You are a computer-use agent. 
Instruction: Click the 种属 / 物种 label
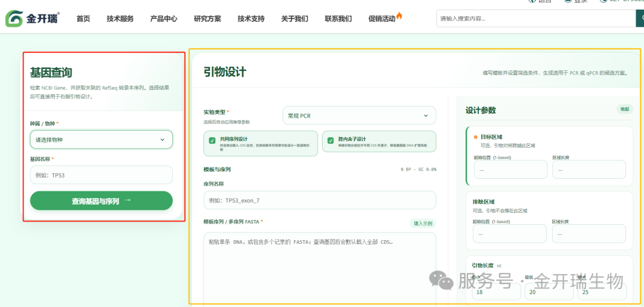pyautogui.click(x=43, y=123)
